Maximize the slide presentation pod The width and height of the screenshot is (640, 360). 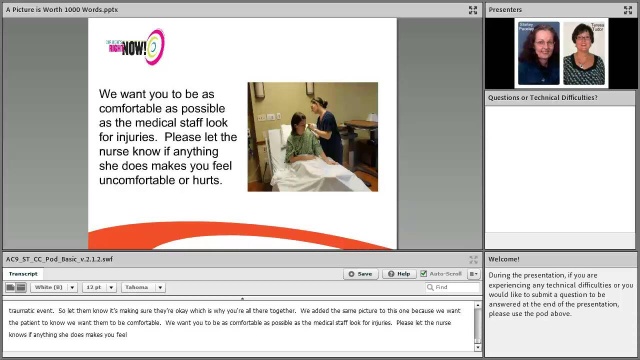click(473, 10)
